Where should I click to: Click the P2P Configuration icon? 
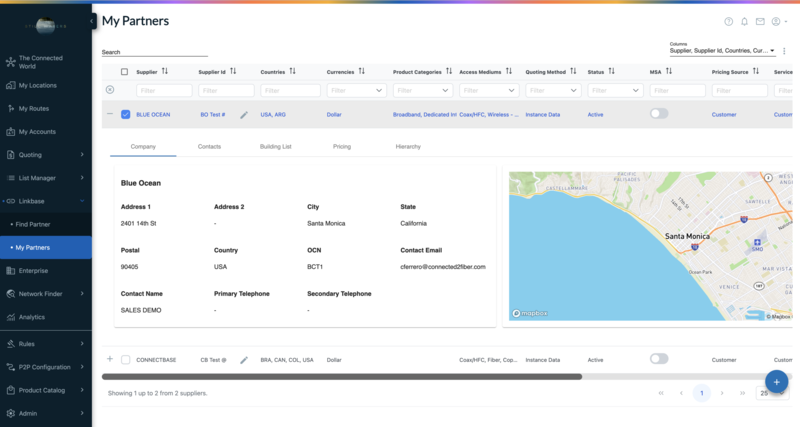(10, 367)
